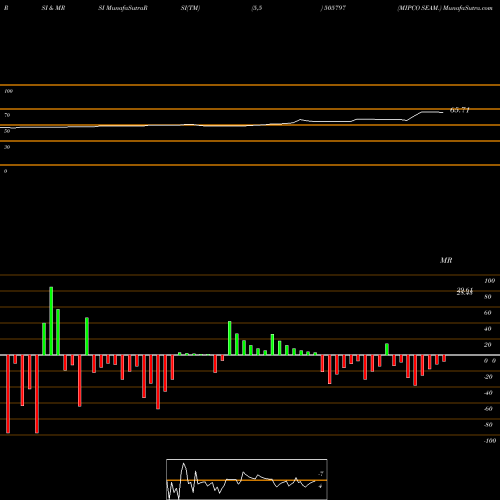Open the mini overview chart thumbnail
The image size is (500, 500).
[247, 479]
